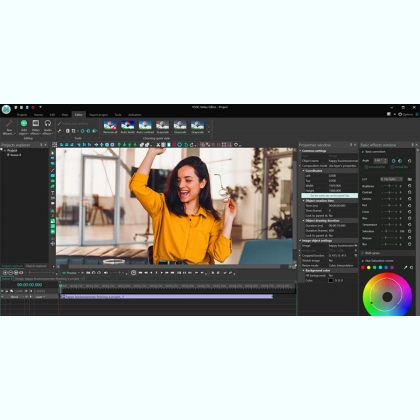
Task: Click the Add object button
Action: click(24, 127)
